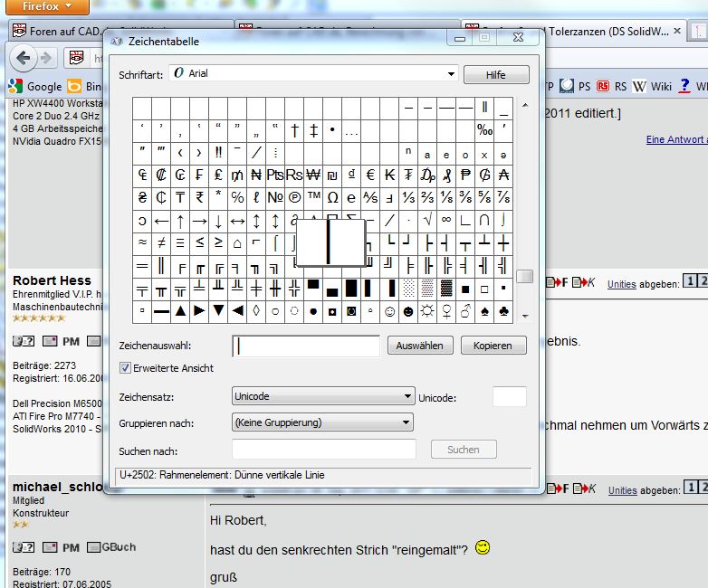
Task: Pick the right arrow character
Action: (x=199, y=221)
